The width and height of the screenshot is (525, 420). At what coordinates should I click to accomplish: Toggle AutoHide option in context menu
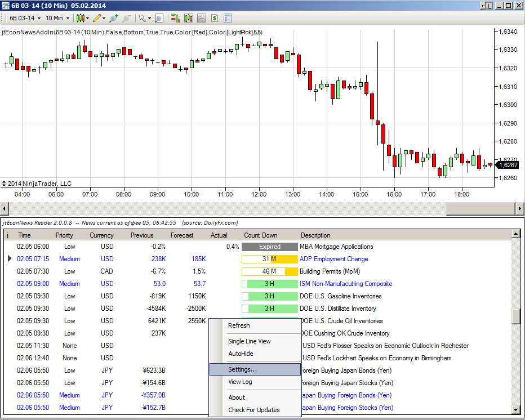[x=241, y=354]
